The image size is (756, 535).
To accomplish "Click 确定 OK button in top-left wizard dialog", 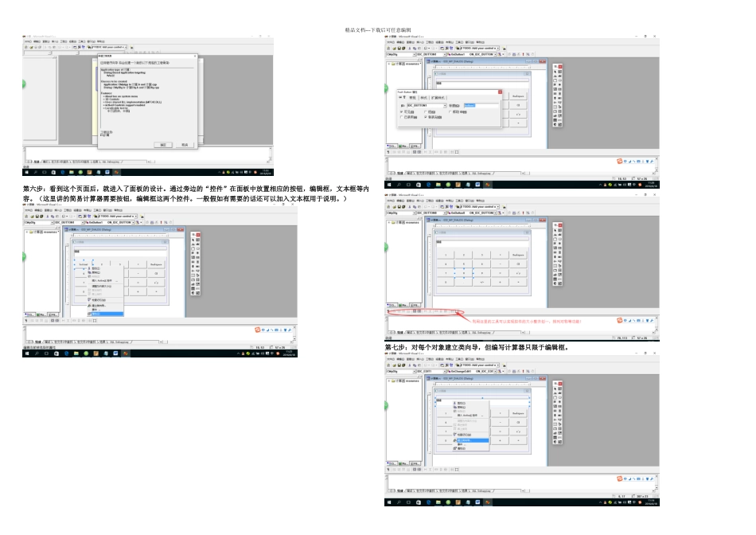I will [x=163, y=145].
